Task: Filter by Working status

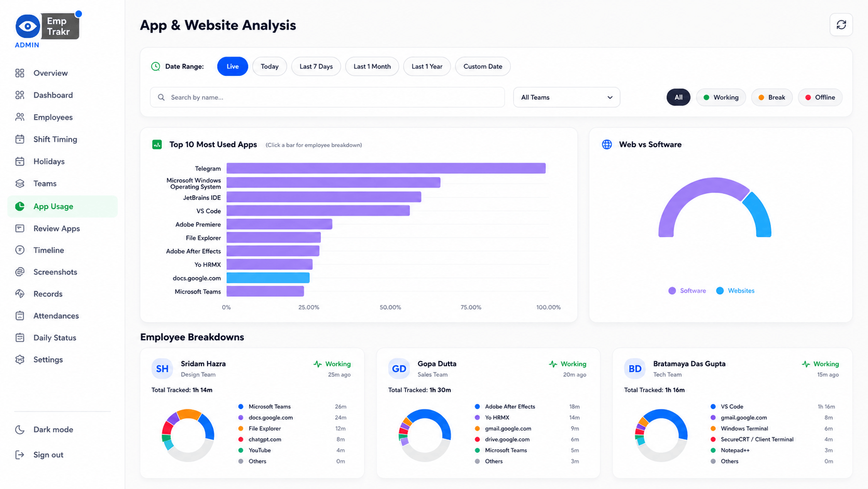Action: tap(721, 97)
